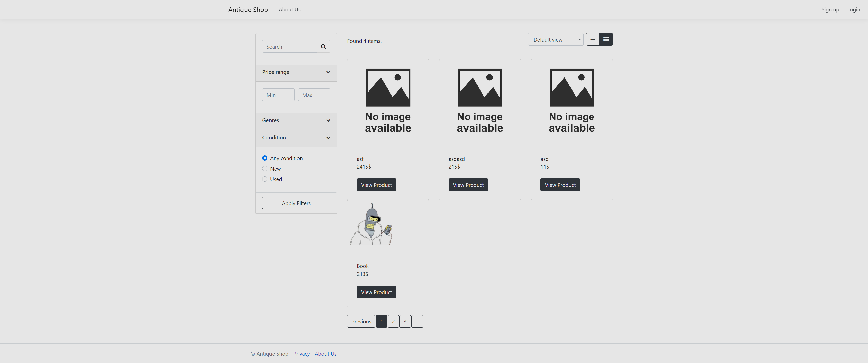Go to pagination page 2
This screenshot has height=363, width=868.
coord(393,321)
